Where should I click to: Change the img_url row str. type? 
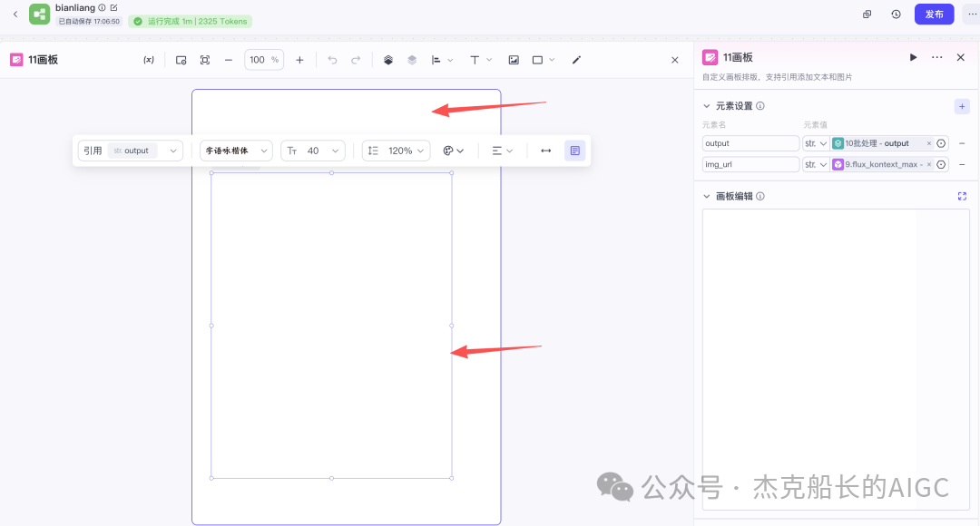coord(816,164)
